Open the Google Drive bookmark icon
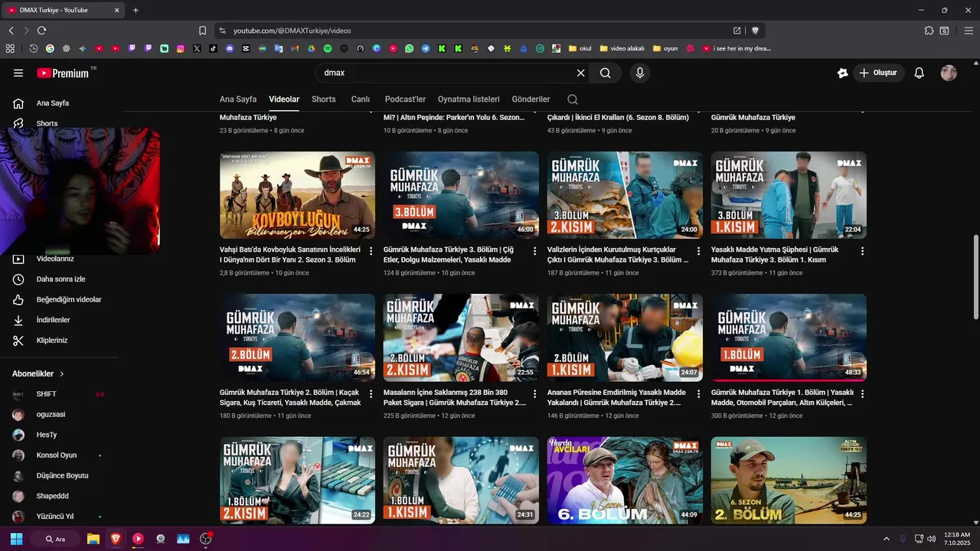 click(x=312, y=48)
